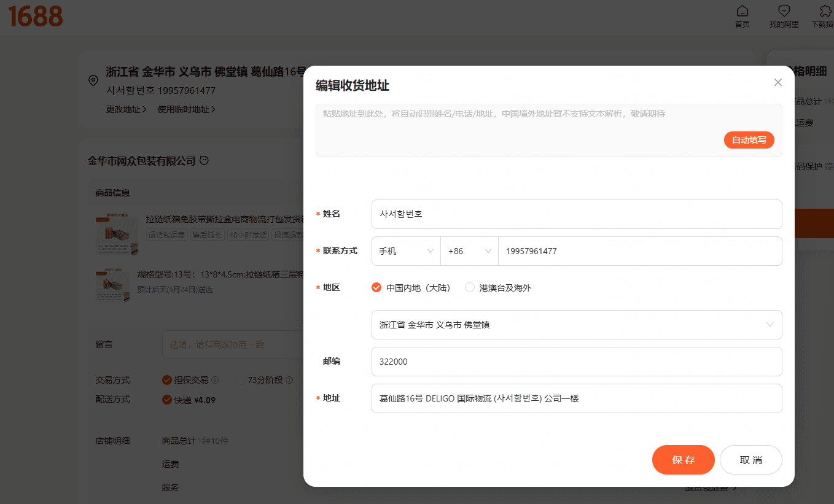Open the 拉链纸箱免胶带 product title

(225, 219)
